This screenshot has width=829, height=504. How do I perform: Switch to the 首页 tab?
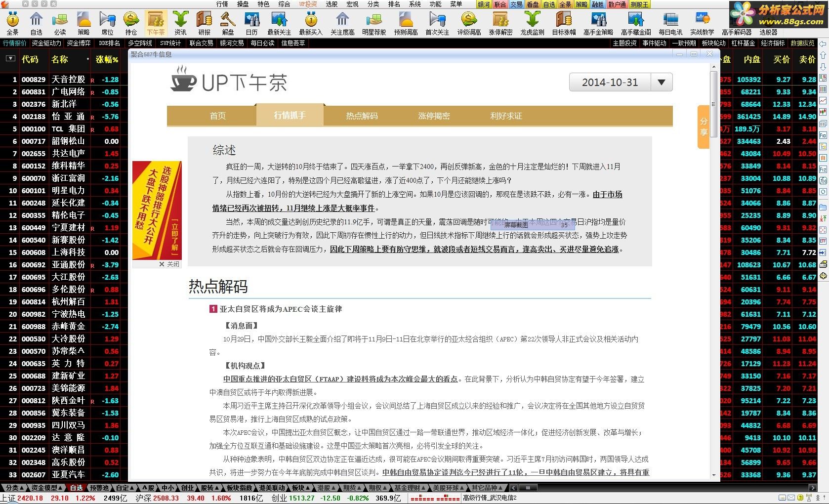(x=217, y=116)
